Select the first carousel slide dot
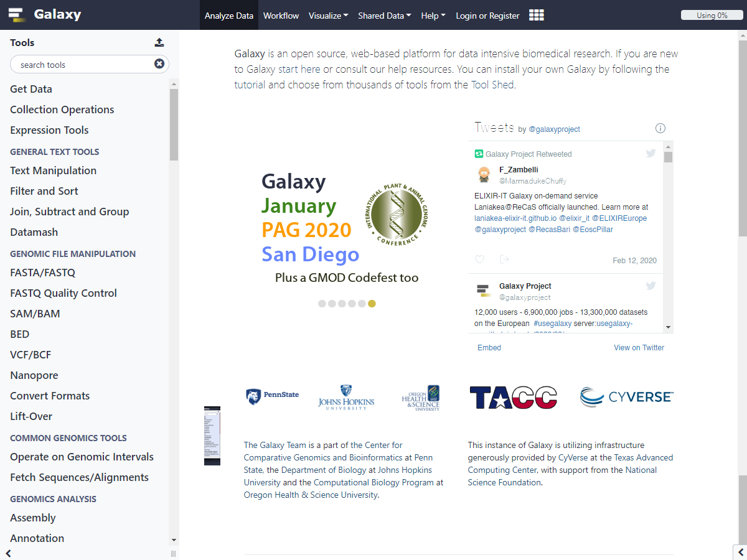747x560 pixels. click(322, 304)
